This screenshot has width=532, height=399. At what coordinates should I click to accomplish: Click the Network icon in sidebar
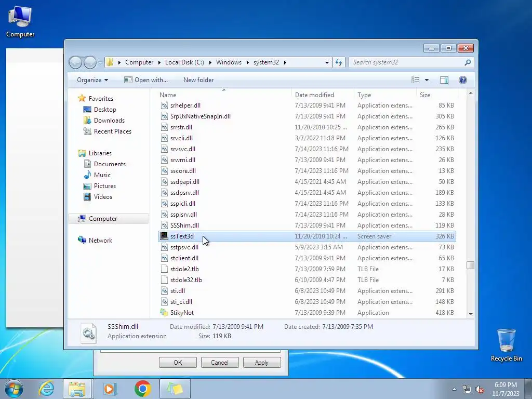(x=82, y=240)
